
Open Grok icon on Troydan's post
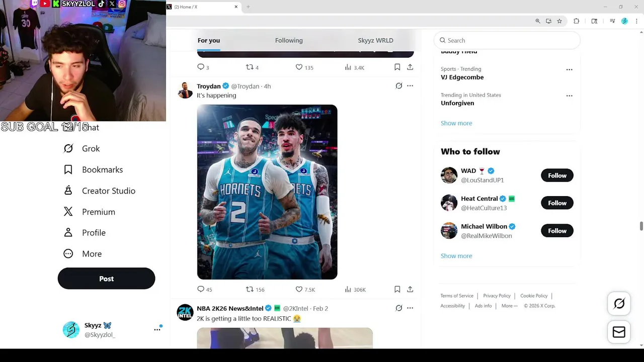tap(399, 86)
